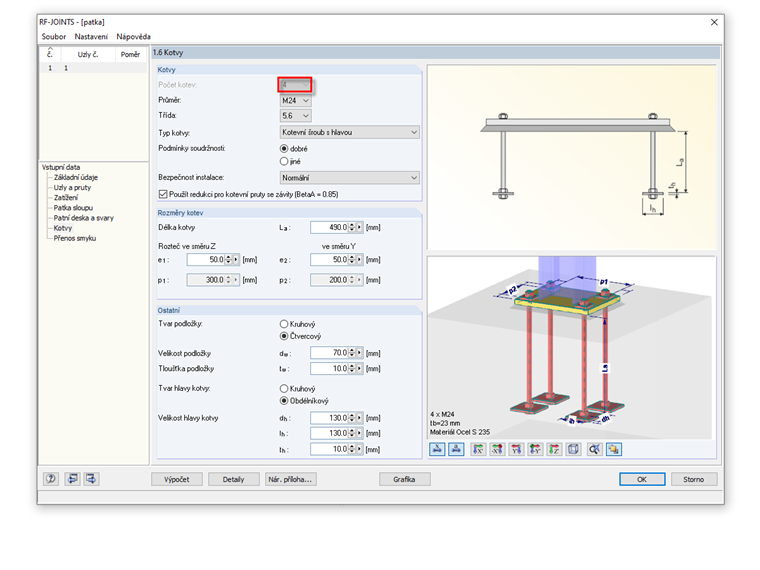Close the RF-JOINTS window

tap(714, 22)
